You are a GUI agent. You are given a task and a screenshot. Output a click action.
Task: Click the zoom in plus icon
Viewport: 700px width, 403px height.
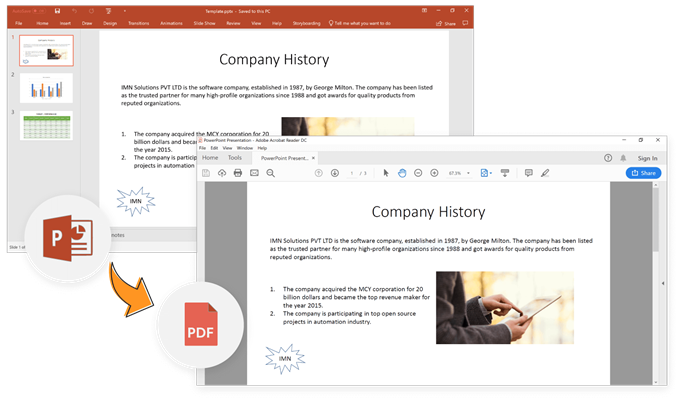coord(434,173)
